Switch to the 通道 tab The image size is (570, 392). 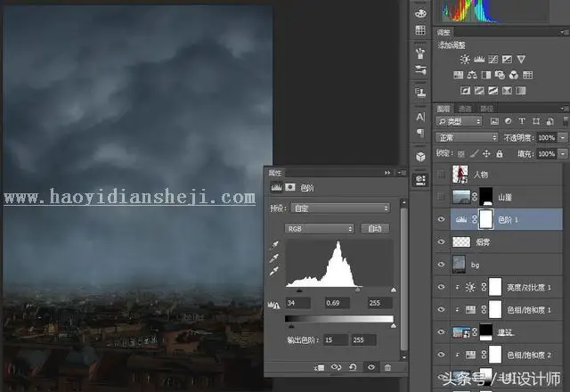click(x=465, y=109)
